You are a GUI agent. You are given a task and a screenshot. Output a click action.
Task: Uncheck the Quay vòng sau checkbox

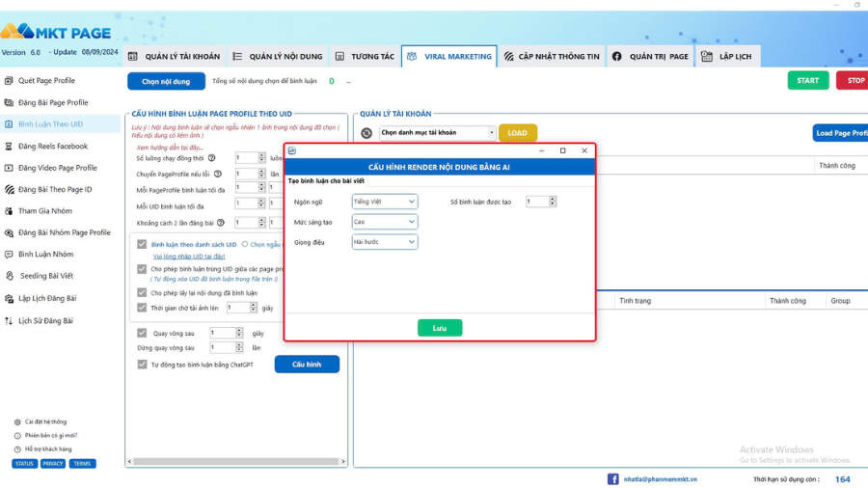click(143, 333)
